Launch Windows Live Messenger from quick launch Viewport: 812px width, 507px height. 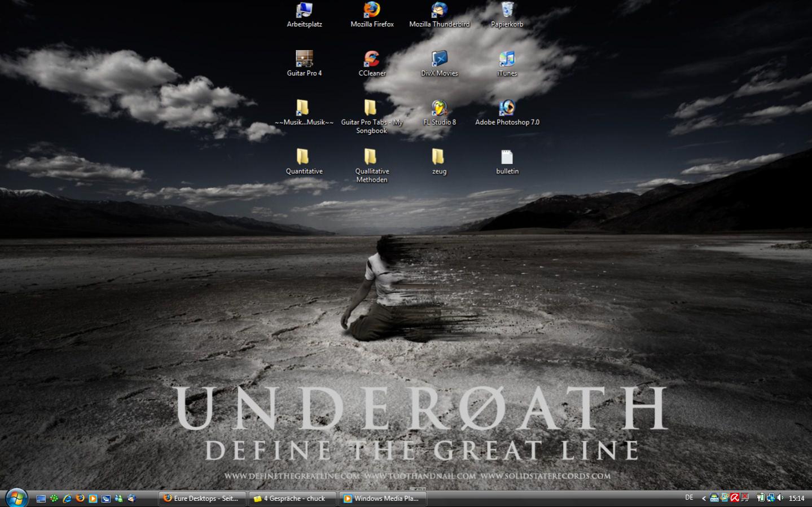[x=119, y=499]
